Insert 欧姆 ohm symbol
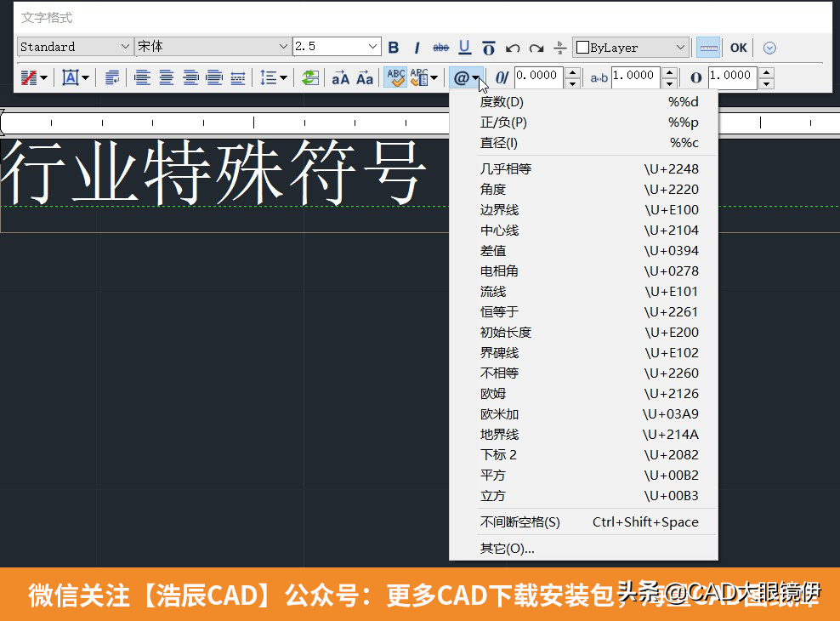The image size is (840, 621). [583, 393]
